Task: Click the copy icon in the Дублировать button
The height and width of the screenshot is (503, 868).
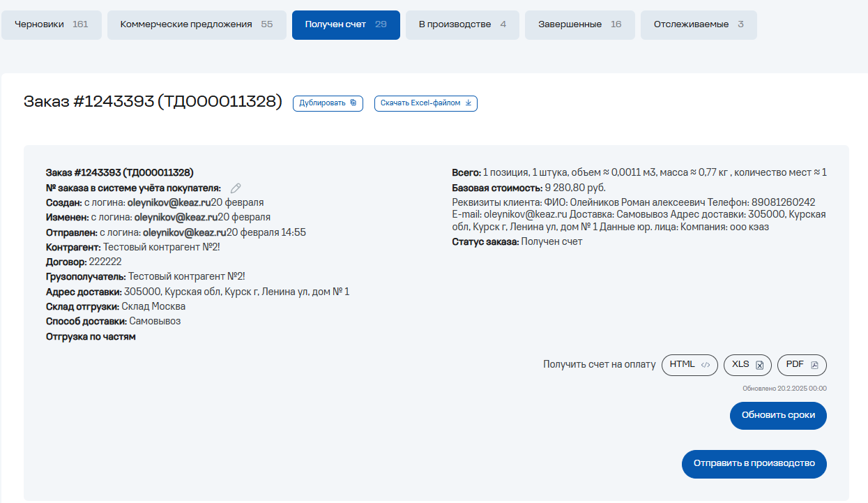Action: click(353, 103)
